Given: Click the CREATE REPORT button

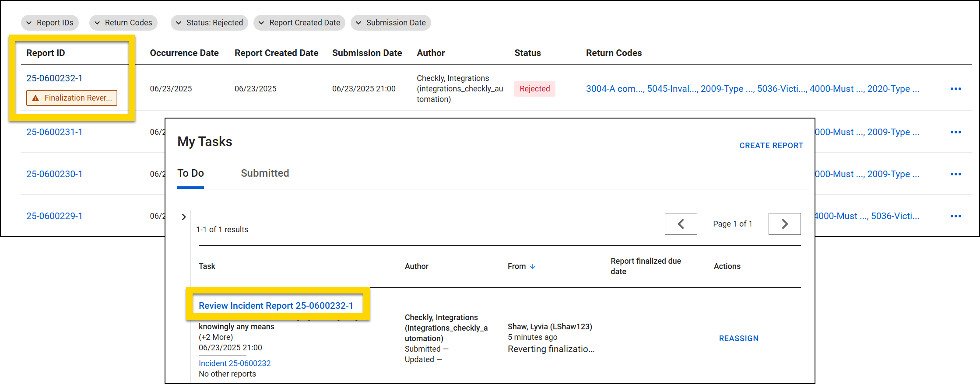Looking at the screenshot, I should pyautogui.click(x=771, y=146).
